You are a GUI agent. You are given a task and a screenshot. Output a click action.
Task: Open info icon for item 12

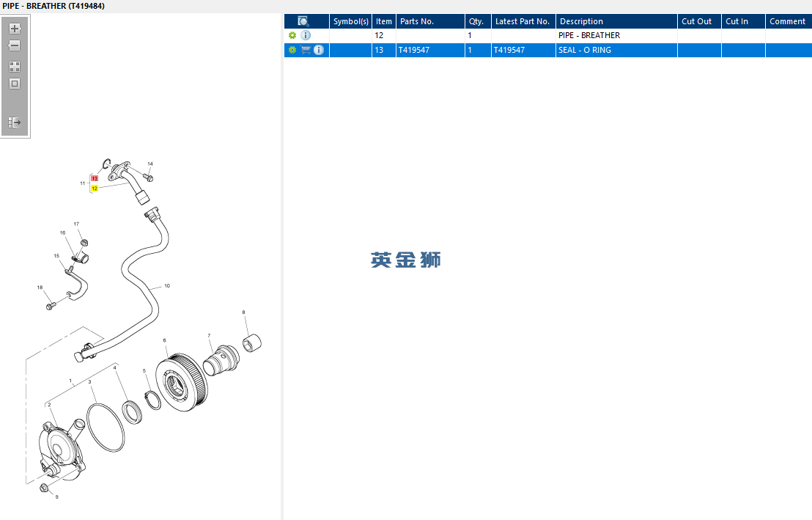(x=306, y=35)
